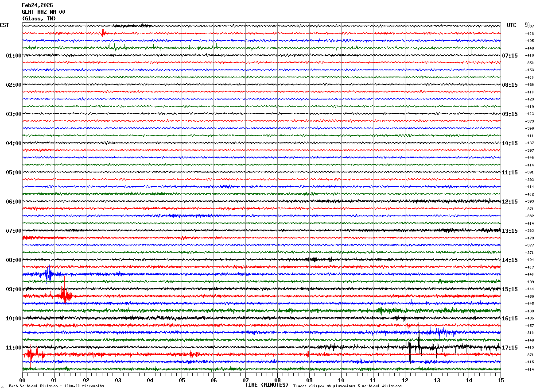Select the DC offset value -382
This screenshot has width=536, height=392.
point(529,216)
